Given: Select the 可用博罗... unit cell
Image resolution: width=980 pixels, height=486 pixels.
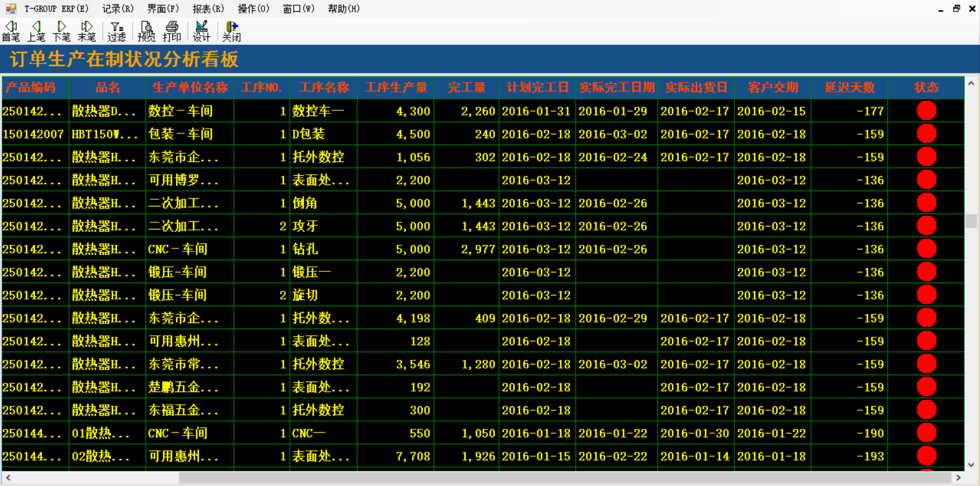Looking at the screenshot, I should coord(190,180).
